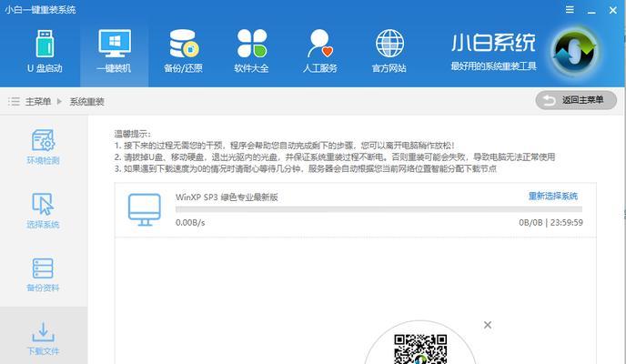626x364 pixels.
Task: Click the 0B/0B | 23:59:59 status text
Action: pyautogui.click(x=550, y=222)
